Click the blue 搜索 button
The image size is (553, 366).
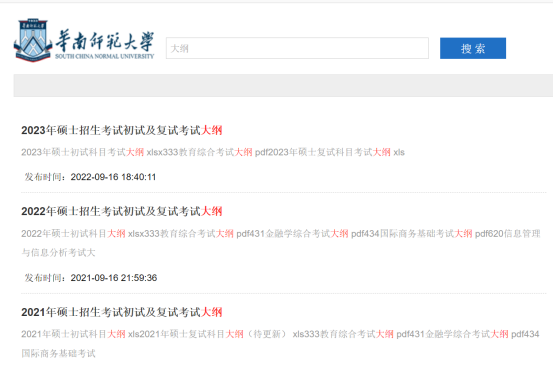coord(473,48)
